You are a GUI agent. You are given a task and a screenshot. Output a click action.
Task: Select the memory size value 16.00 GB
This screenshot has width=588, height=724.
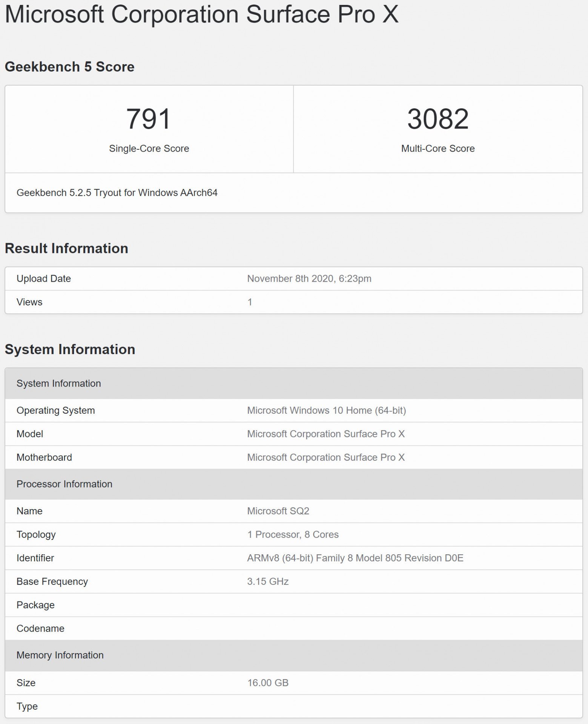click(268, 683)
